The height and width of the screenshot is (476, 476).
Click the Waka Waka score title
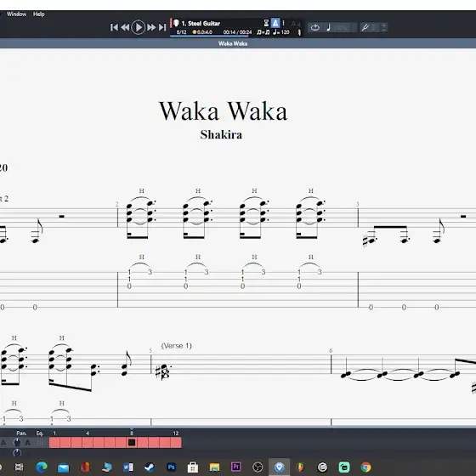tap(223, 111)
